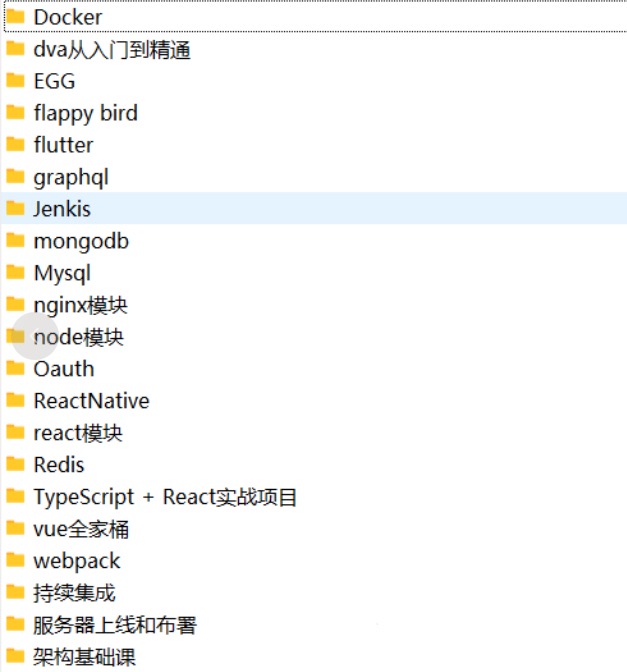627x672 pixels.
Task: Click the folder icon next to Redis
Action: click(15, 465)
